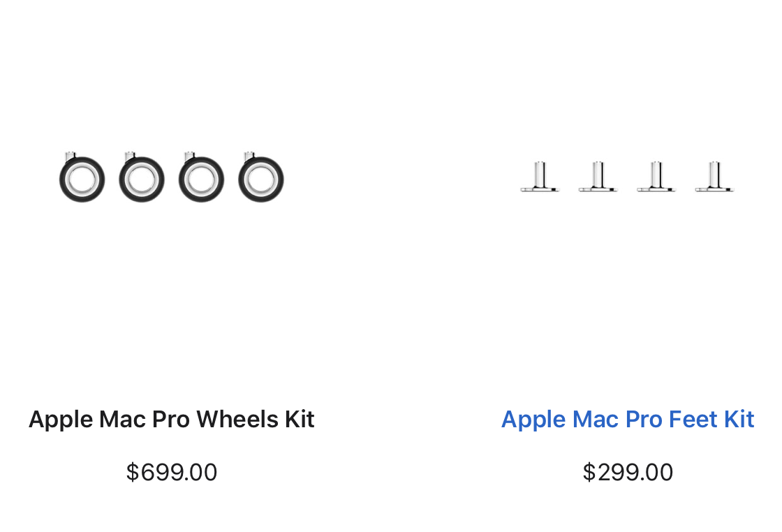This screenshot has height=532, width=782.
Task: Click "Apple" in the Wheels Kit title
Action: 61,420
